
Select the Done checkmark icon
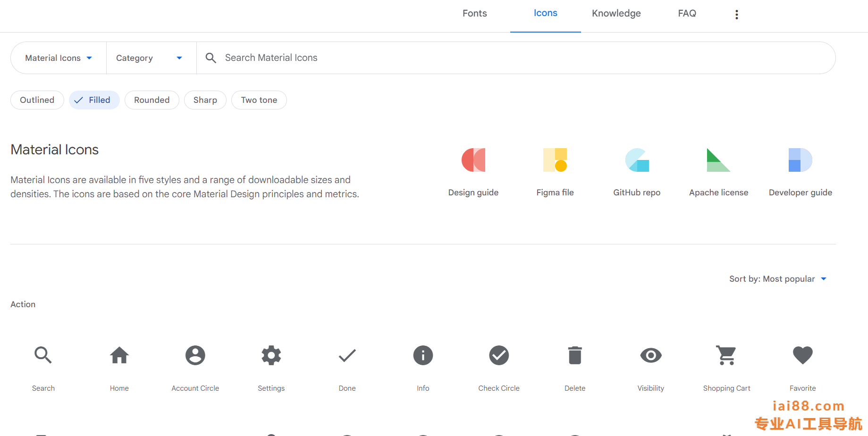pyautogui.click(x=347, y=355)
